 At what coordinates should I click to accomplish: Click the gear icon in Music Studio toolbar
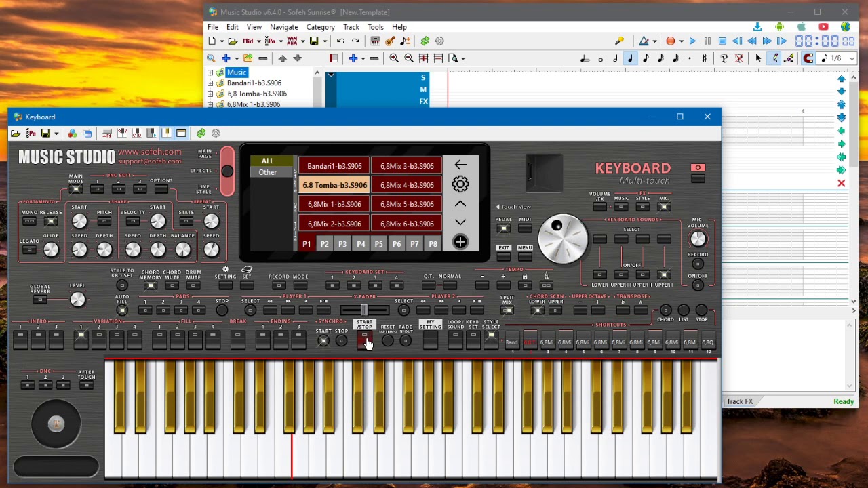(x=439, y=41)
